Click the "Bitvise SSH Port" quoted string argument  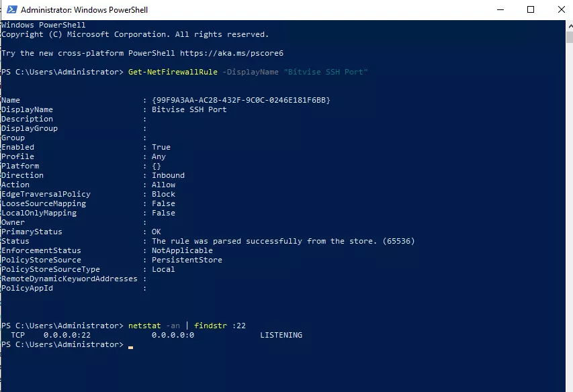(326, 72)
